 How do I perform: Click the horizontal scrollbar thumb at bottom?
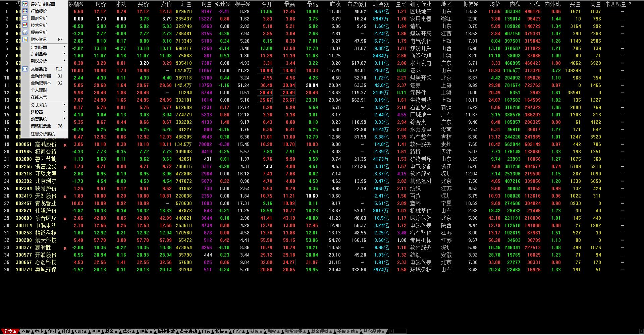pyautogui.click(x=400, y=331)
